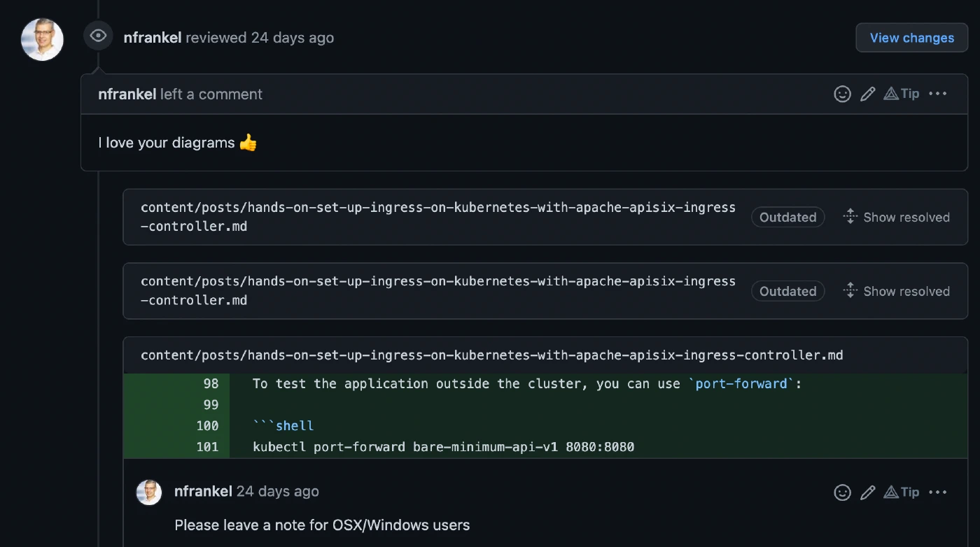Click the Outdated badge on the first file

point(787,217)
